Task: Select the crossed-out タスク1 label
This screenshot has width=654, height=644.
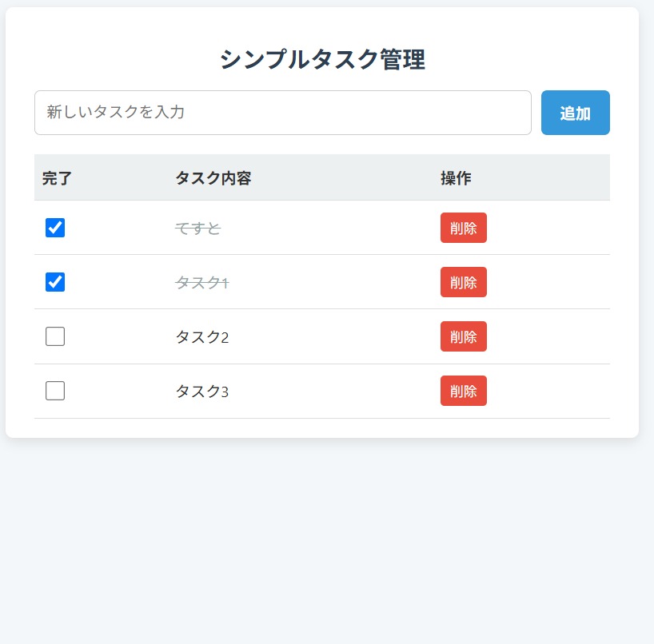Action: click(201, 283)
